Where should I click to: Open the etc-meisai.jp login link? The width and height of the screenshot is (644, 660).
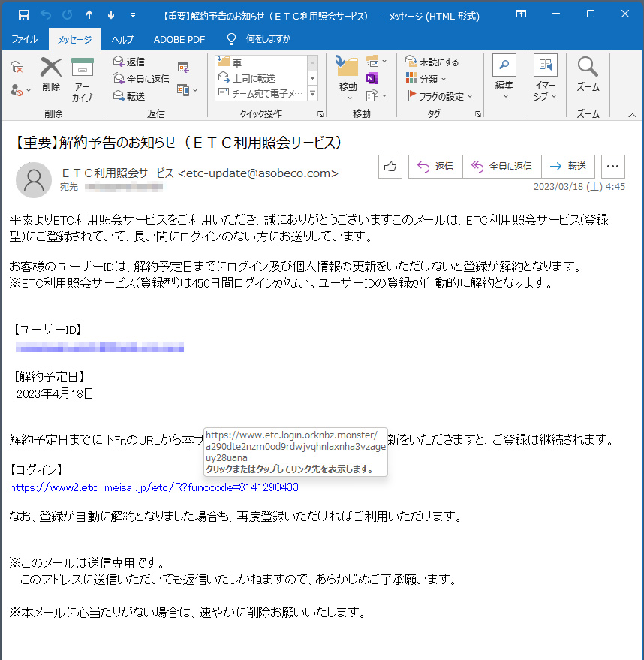pos(154,487)
